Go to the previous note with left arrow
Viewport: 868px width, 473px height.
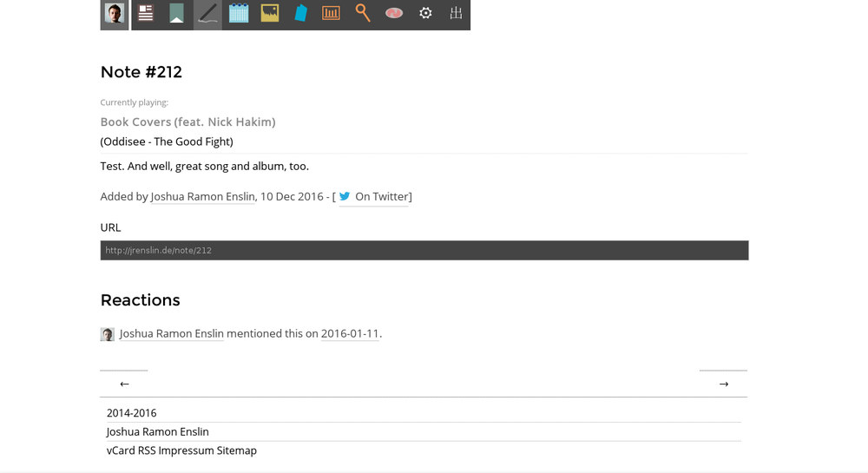coord(124,384)
